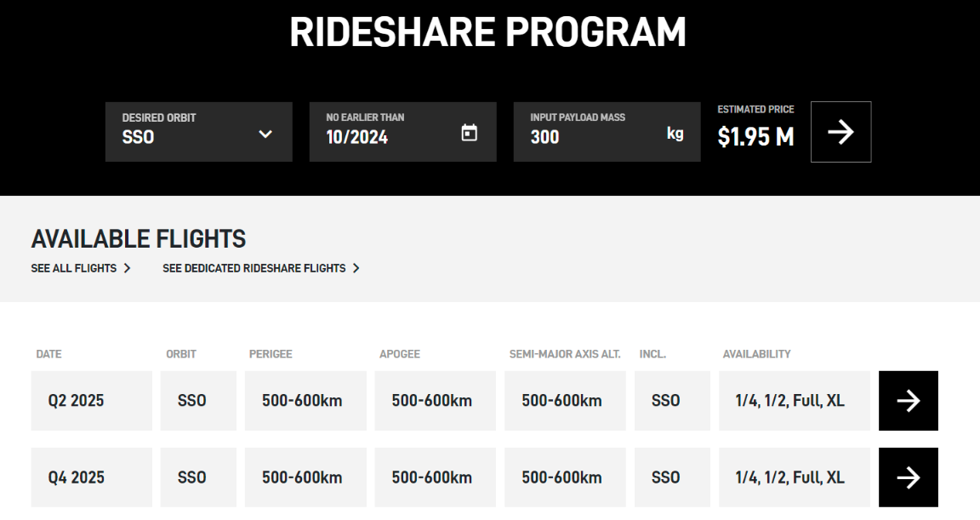Expand the Desired Orbit dropdown chevron
Viewport: 980px width, 520px height.
(265, 134)
